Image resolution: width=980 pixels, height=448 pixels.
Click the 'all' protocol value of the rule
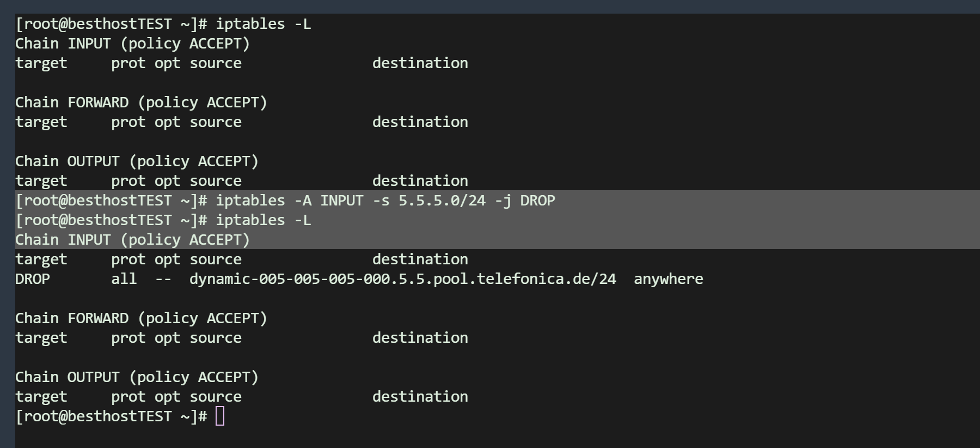[x=124, y=279]
